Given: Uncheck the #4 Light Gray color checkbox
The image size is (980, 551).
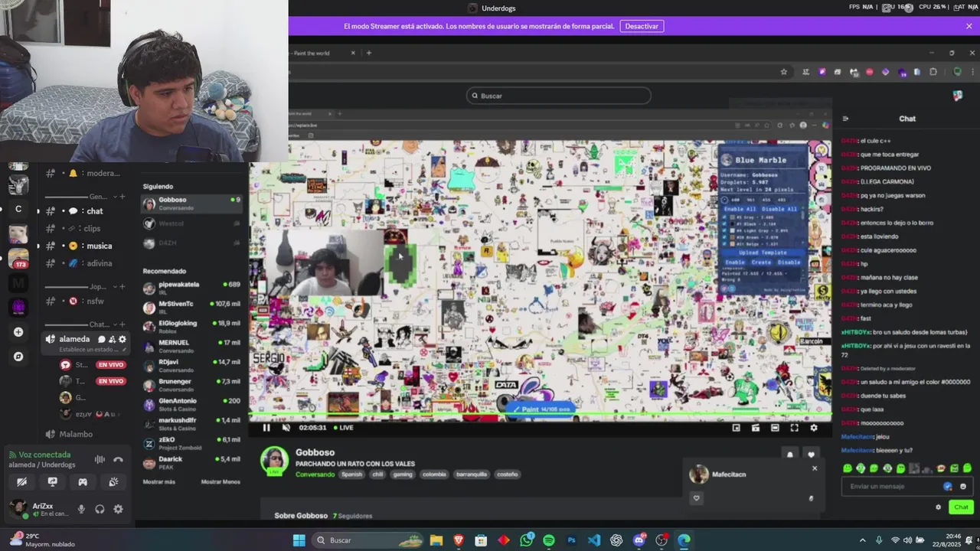Looking at the screenshot, I should 724,230.
